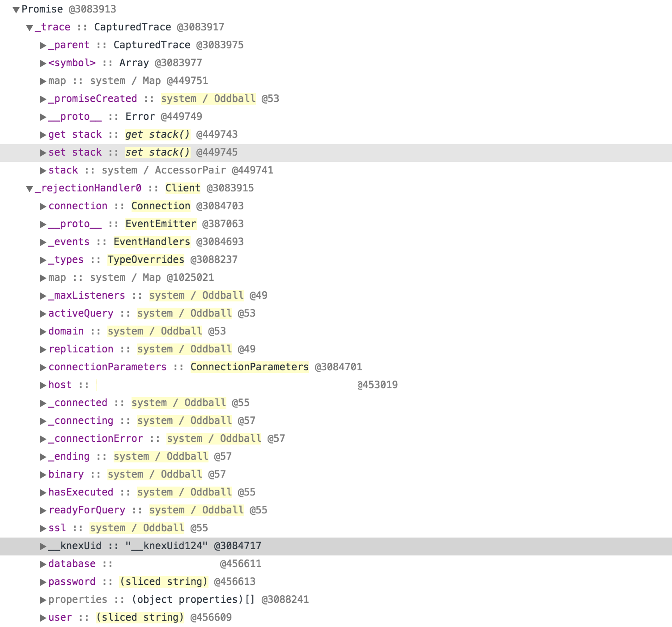Expand the <symbol> Array entry
The image size is (672, 627).
[43, 63]
